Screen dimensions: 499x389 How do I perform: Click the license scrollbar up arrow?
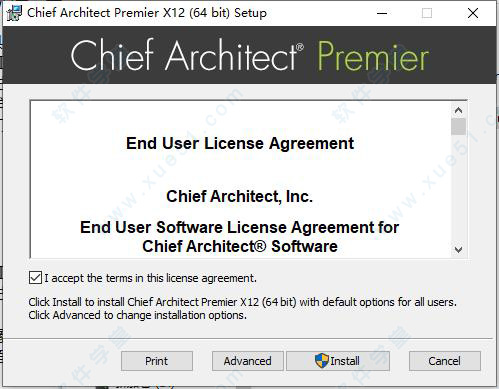[458, 110]
